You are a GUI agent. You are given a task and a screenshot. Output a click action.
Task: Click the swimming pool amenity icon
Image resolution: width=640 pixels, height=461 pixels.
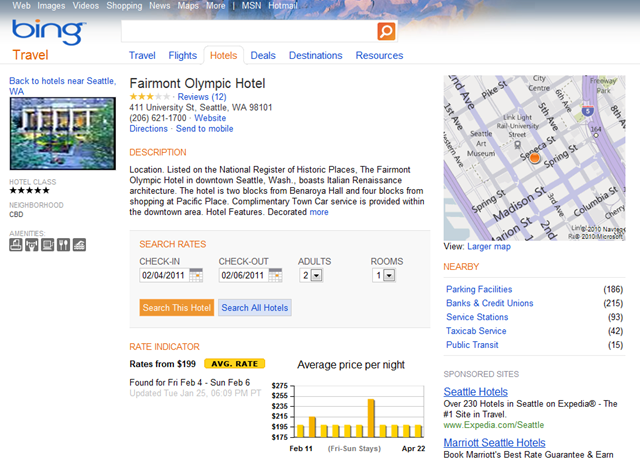coord(79,245)
